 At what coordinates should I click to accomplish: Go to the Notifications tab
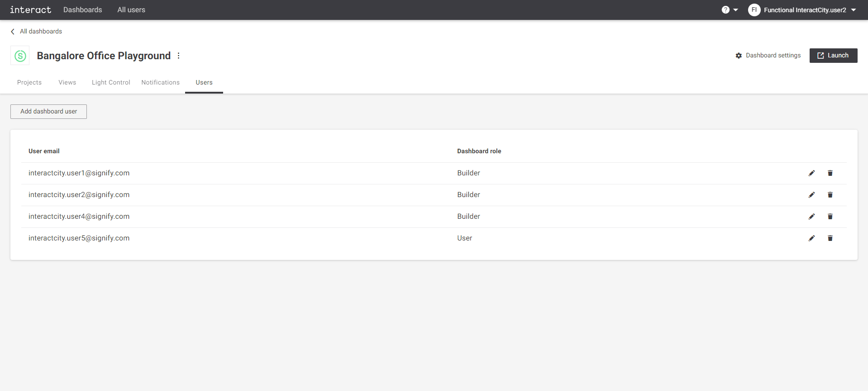(160, 82)
